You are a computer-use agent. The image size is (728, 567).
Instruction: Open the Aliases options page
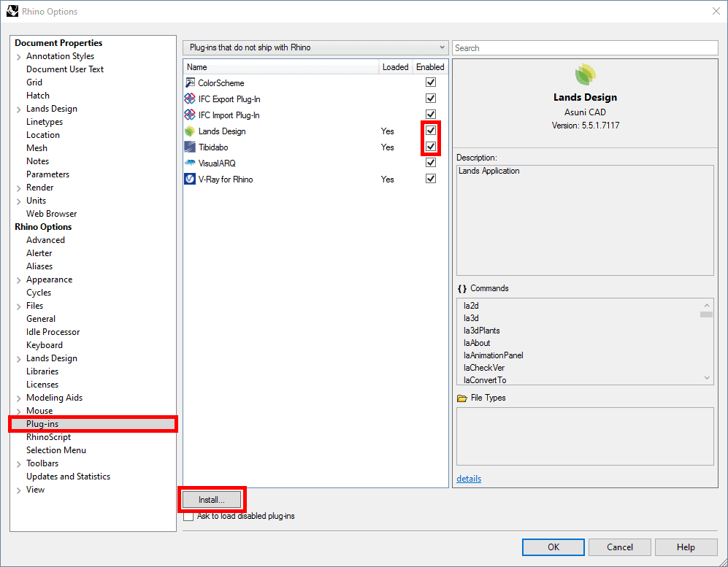tap(39, 266)
